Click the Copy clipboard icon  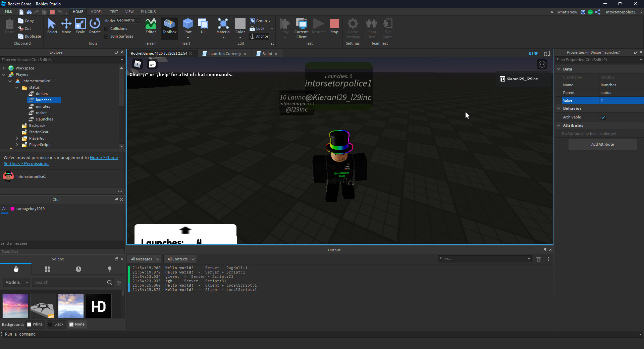click(21, 21)
